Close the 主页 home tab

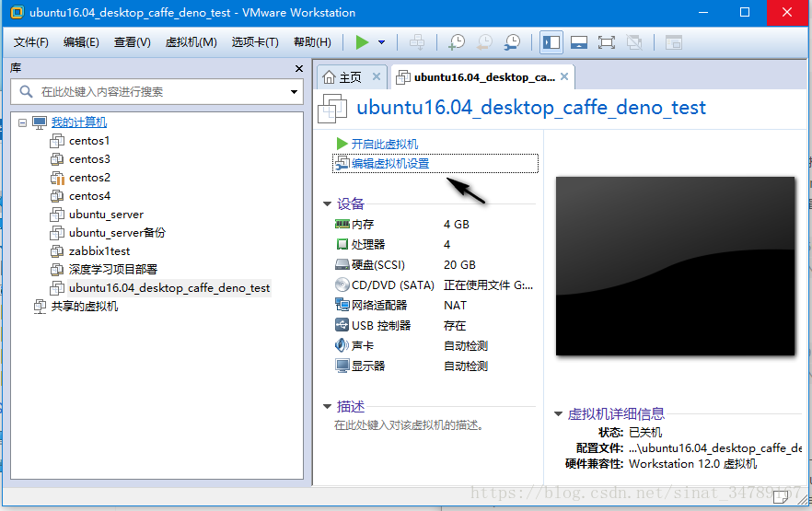377,76
